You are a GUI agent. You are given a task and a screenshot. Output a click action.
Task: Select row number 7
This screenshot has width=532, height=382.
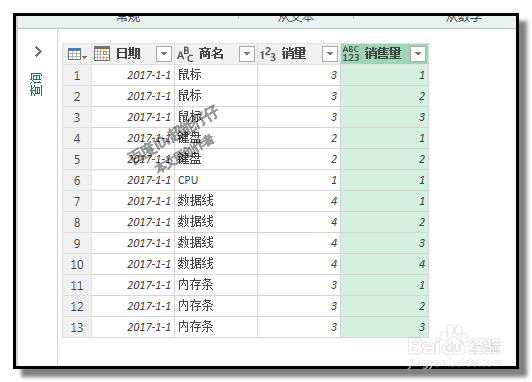[77, 202]
